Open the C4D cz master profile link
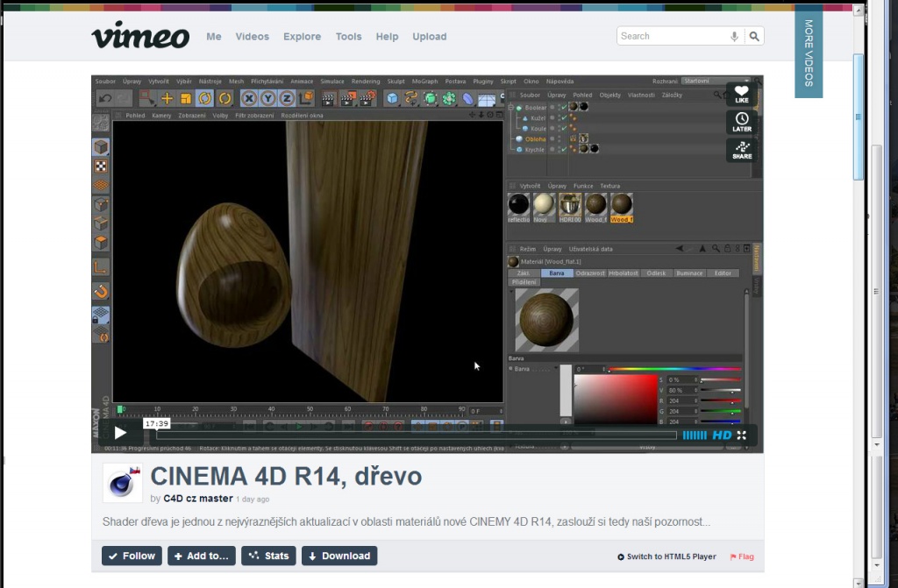 pyautogui.click(x=197, y=498)
